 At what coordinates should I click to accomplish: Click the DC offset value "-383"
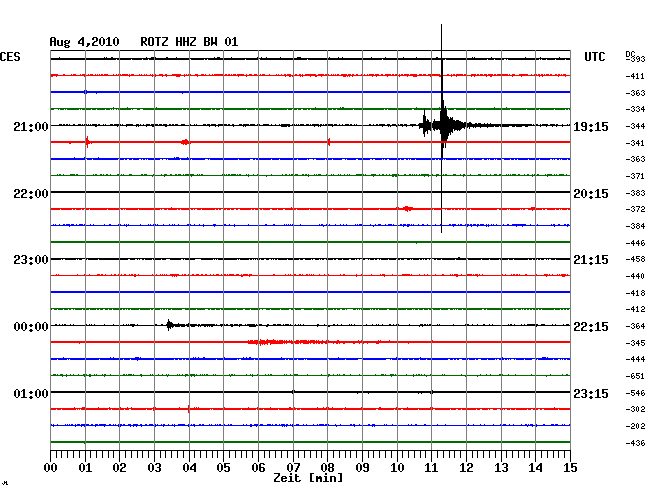coord(635,193)
